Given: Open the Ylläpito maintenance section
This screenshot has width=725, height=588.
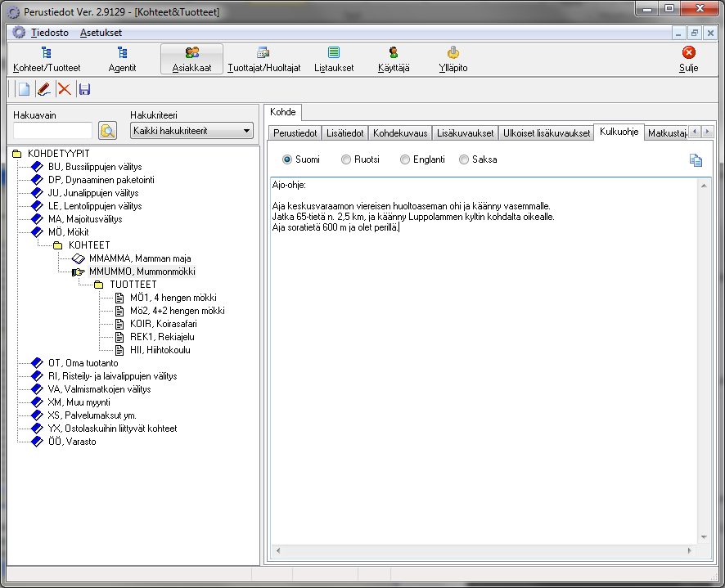Looking at the screenshot, I should pyautogui.click(x=453, y=59).
